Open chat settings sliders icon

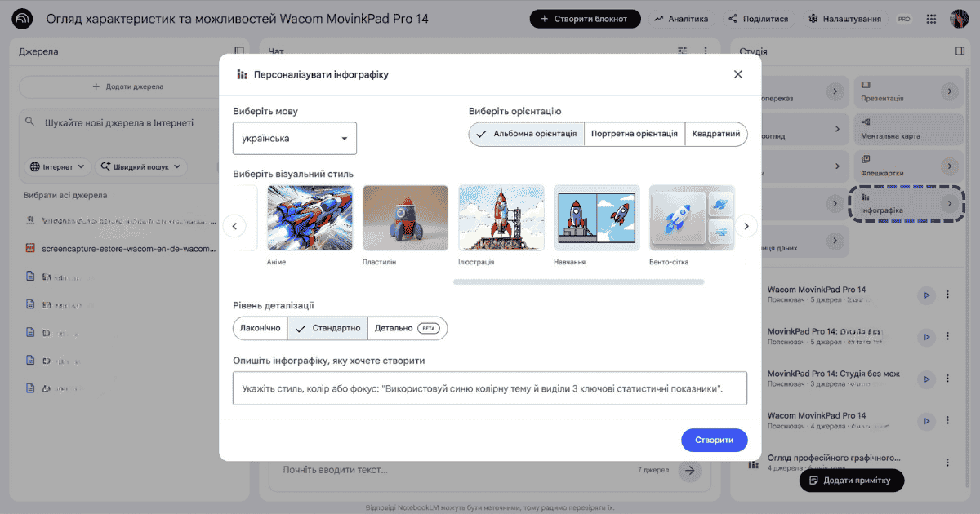pyautogui.click(x=683, y=51)
